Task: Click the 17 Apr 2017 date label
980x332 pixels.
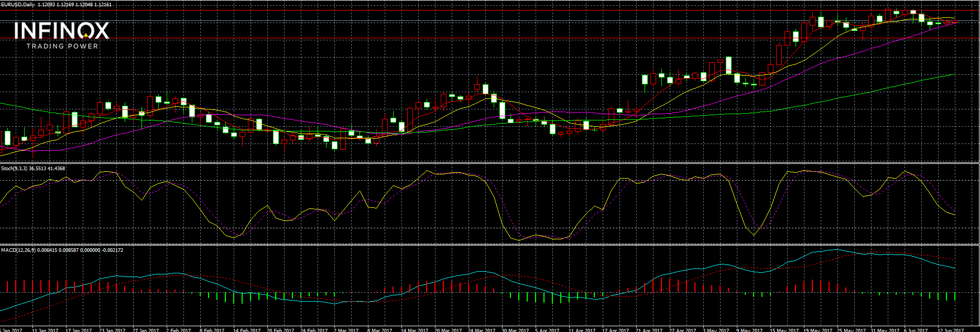Action: (615, 330)
